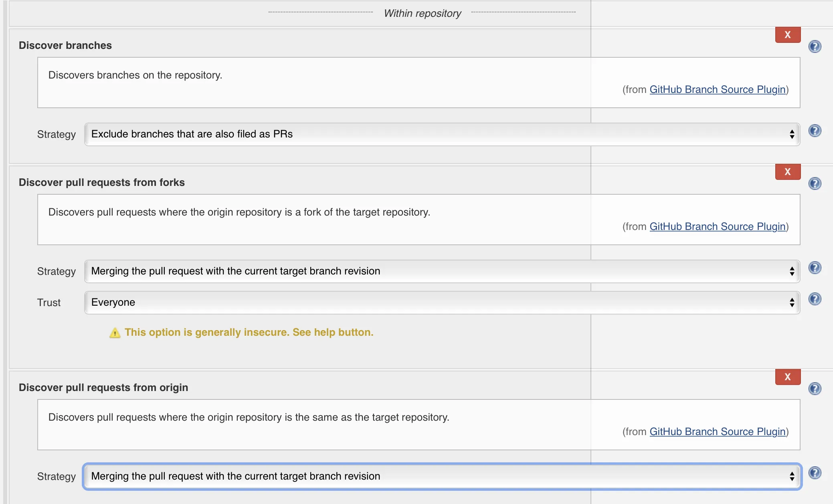This screenshot has width=833, height=504.
Task: Open help for Discover branches section
Action: [815, 46]
